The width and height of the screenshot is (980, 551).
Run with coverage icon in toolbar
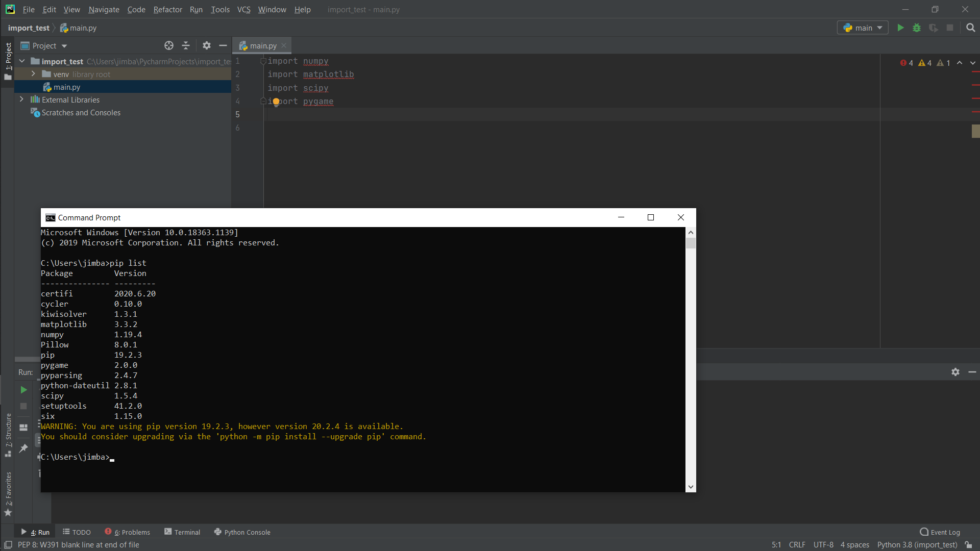[x=933, y=28]
